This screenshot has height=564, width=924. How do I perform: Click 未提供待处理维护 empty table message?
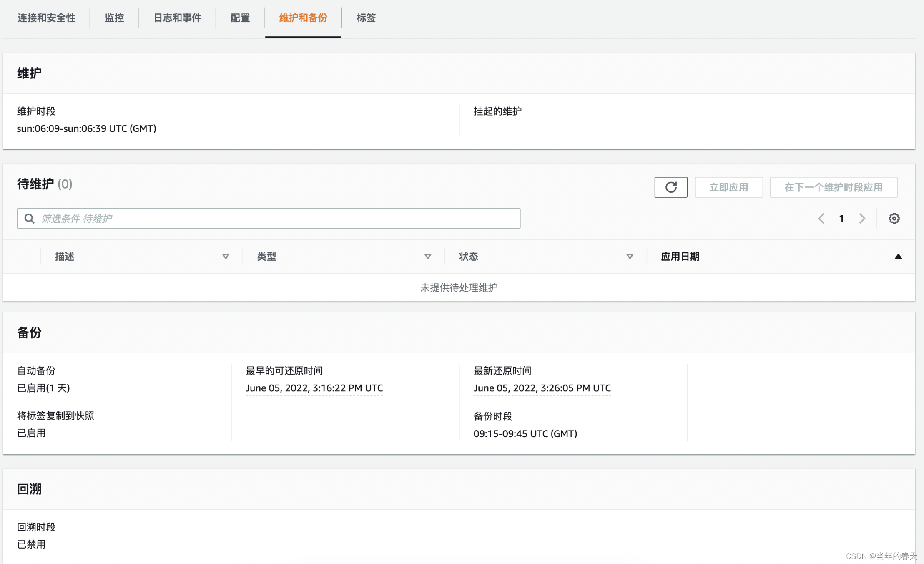[459, 287]
